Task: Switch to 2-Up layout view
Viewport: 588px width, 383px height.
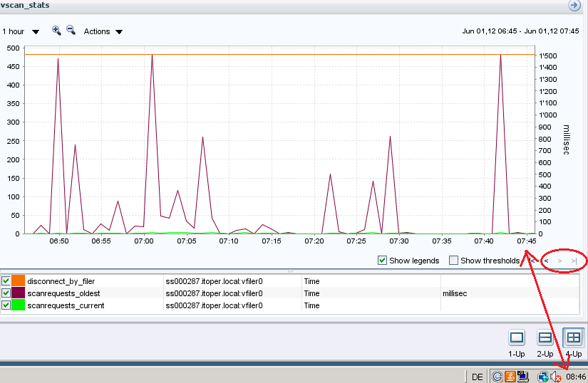Action: [x=545, y=338]
